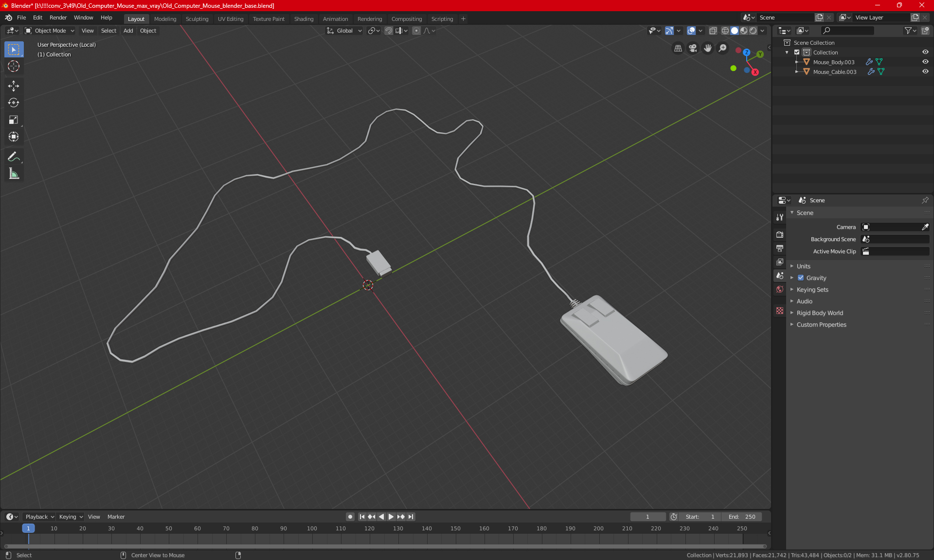
Task: Select Solid viewport shading
Action: click(735, 31)
